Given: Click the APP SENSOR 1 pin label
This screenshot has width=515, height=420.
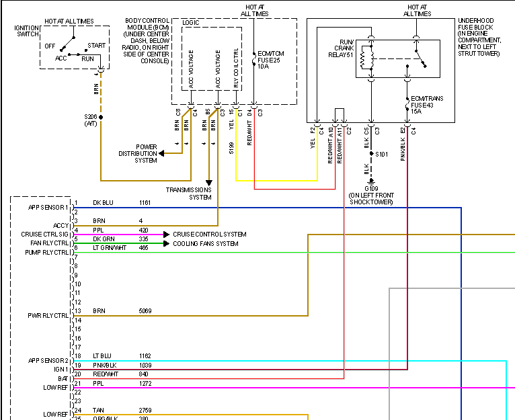Looking at the screenshot, I should (x=49, y=207).
